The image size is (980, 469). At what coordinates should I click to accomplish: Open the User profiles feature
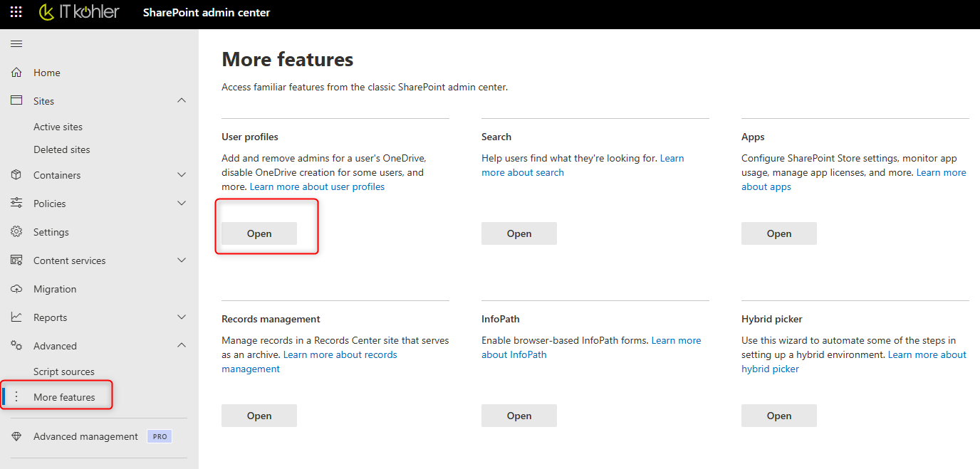[x=259, y=233]
